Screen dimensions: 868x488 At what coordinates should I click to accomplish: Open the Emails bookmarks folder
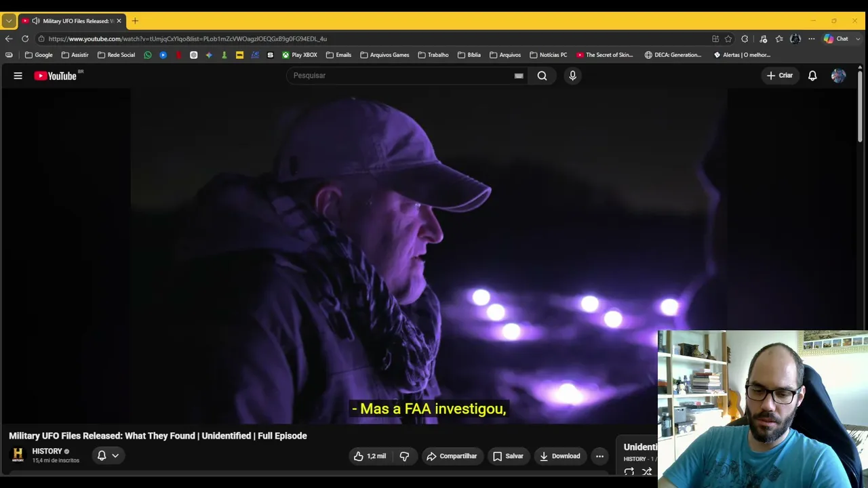tap(338, 55)
